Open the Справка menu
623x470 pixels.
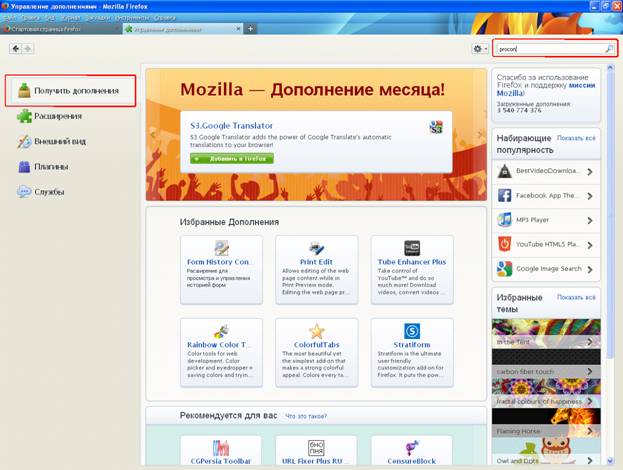(x=164, y=17)
